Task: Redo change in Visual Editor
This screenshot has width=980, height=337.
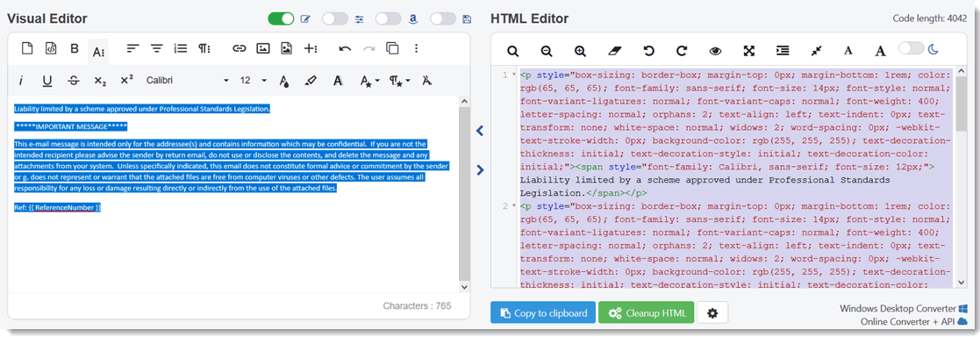Action: point(369,48)
